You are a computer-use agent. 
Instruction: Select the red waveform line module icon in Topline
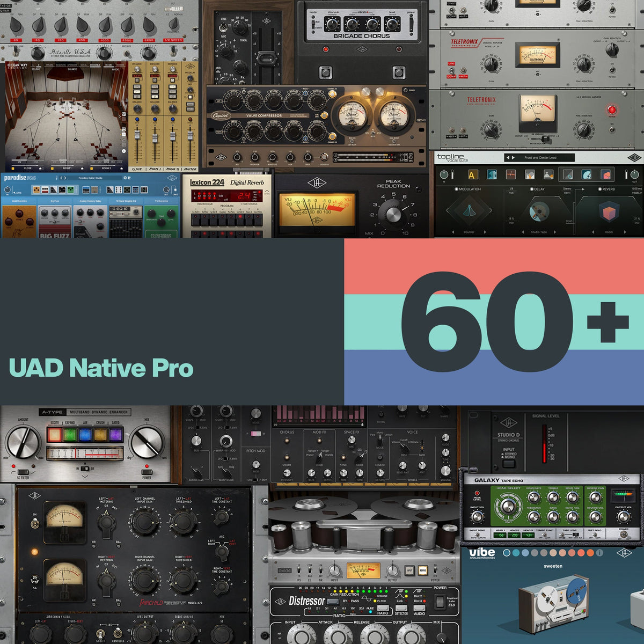click(510, 174)
